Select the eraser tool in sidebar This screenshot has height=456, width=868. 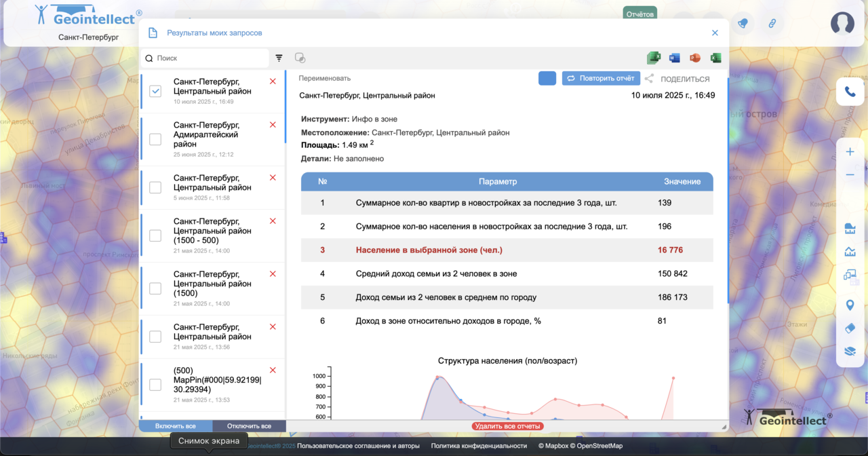[x=850, y=328]
